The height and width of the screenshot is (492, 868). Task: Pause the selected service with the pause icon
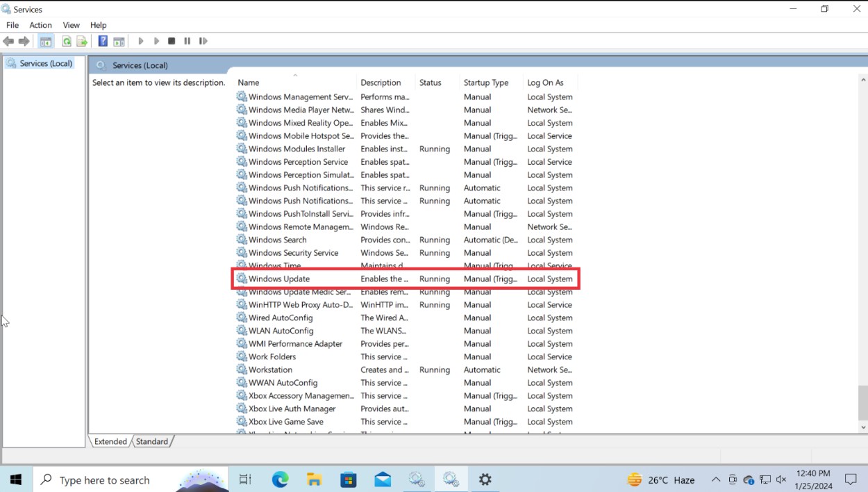tap(187, 41)
